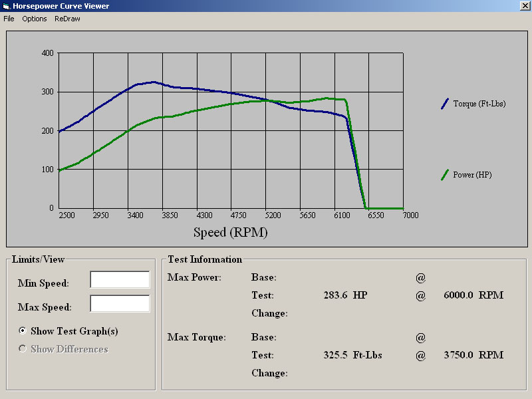Viewport: 532px width, 399px height.
Task: Click the 100 y-axis tick label
Action: (x=47, y=170)
